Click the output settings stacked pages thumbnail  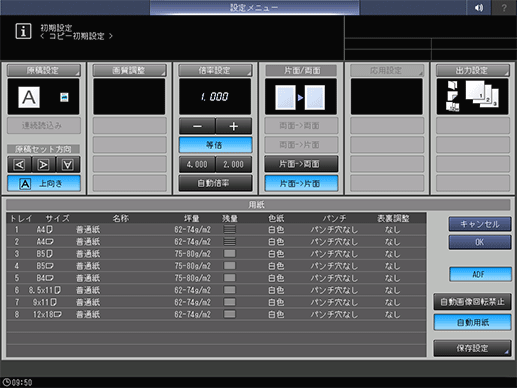472,97
